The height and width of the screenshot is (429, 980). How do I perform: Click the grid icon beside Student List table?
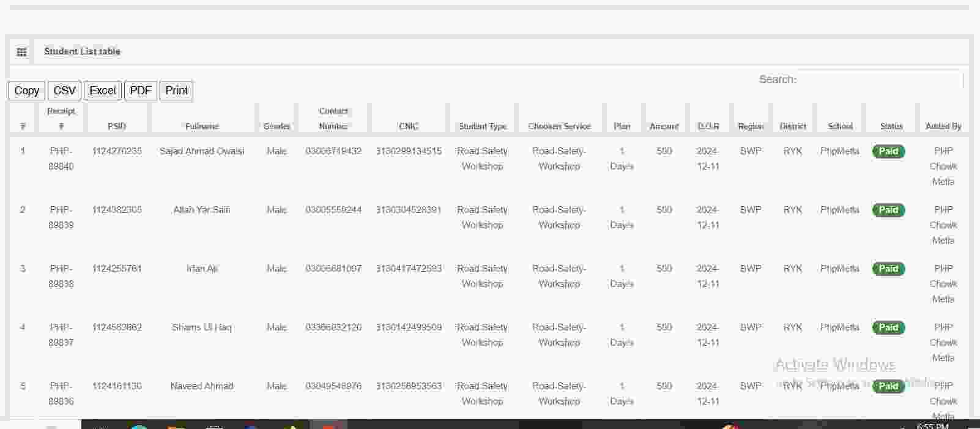[21, 52]
